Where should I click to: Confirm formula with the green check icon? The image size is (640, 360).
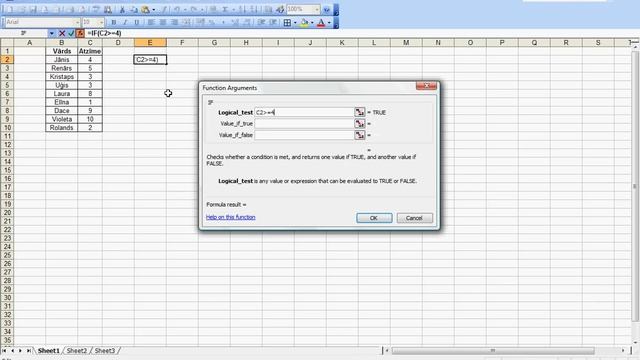click(71, 33)
